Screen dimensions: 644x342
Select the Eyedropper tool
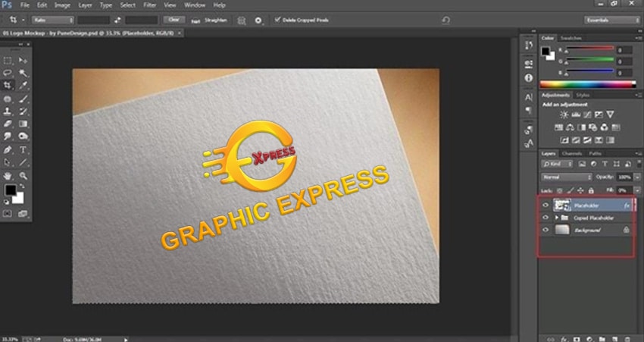click(x=23, y=85)
